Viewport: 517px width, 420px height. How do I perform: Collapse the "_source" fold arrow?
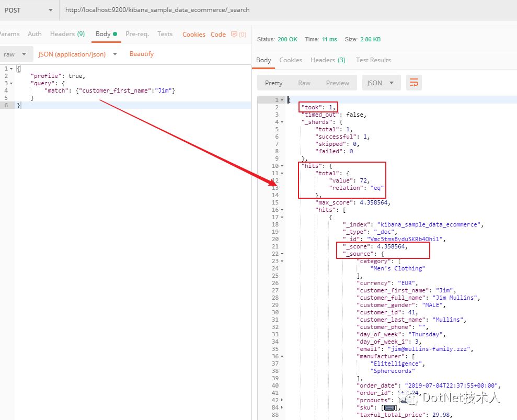coord(282,254)
